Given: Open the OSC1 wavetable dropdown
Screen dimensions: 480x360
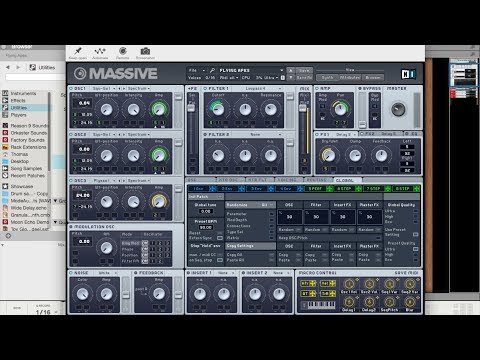Looking at the screenshot, I should click(x=104, y=88).
